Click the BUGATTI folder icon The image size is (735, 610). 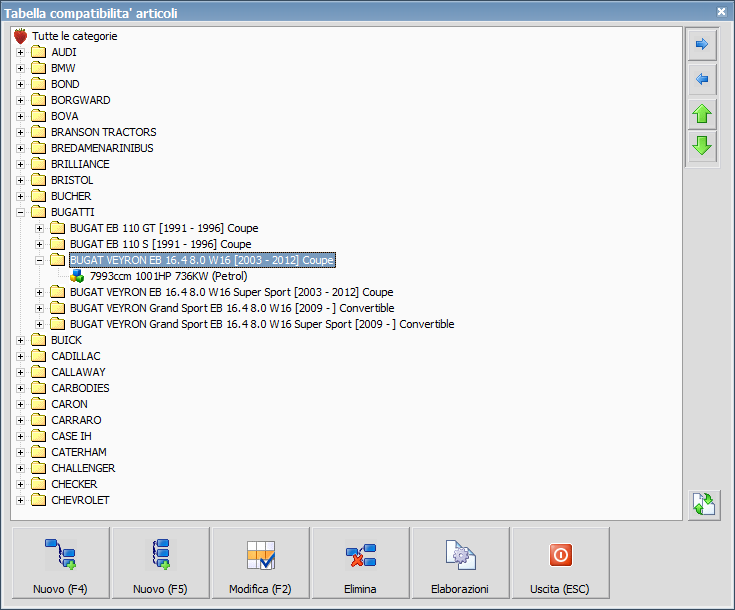[x=38, y=212]
